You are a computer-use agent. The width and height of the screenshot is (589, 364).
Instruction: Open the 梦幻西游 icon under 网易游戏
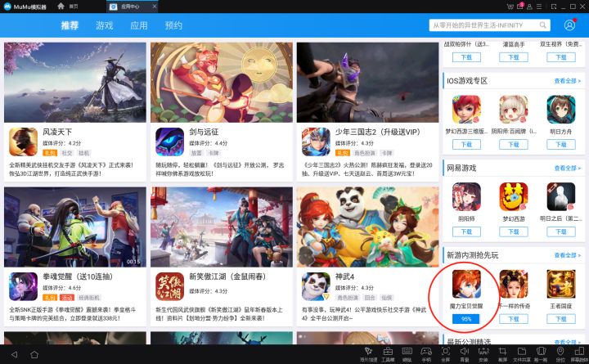click(514, 197)
